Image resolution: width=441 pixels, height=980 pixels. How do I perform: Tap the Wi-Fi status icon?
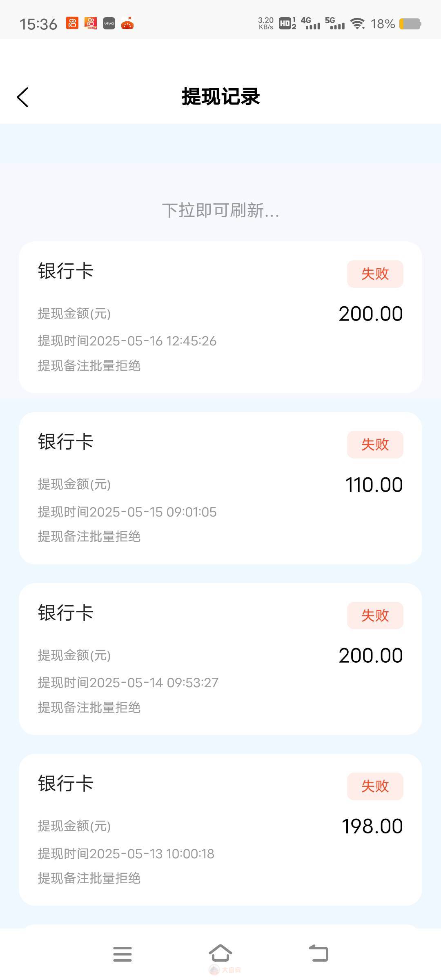[x=358, y=24]
